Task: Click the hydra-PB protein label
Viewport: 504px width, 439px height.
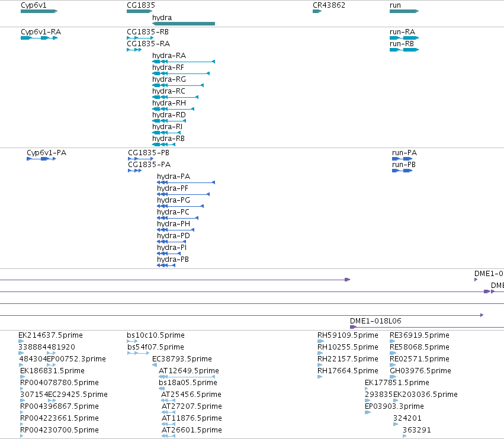Action: pos(173,260)
